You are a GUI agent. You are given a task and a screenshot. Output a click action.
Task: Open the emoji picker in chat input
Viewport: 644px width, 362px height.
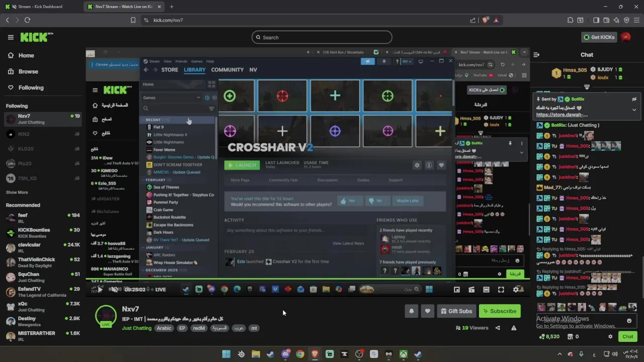(x=629, y=321)
